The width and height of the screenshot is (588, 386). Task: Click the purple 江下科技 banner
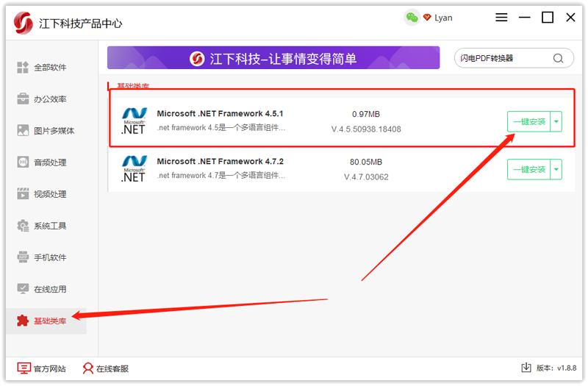coord(273,58)
